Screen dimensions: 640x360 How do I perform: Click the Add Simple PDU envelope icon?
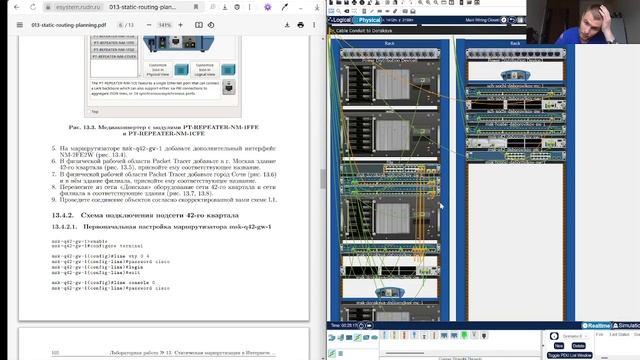coord(405,11)
